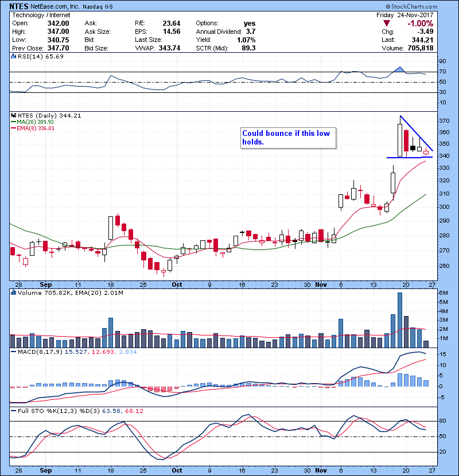This screenshot has width=459, height=476.
Task: Click the percent change -1.00%
Action: click(420, 24)
